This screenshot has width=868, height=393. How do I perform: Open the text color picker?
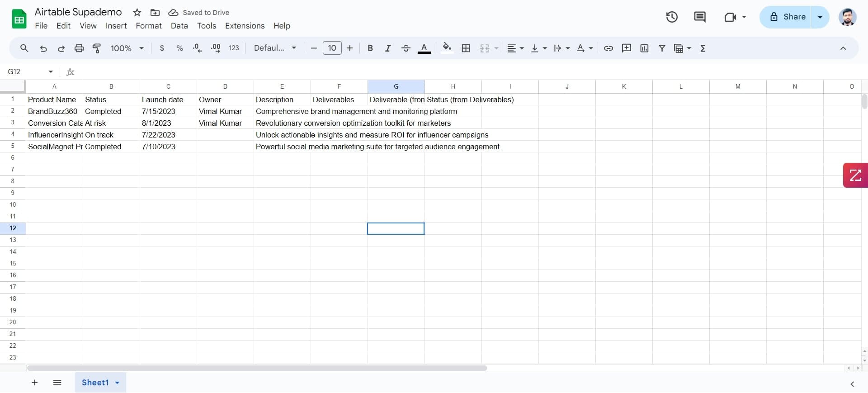pos(424,48)
